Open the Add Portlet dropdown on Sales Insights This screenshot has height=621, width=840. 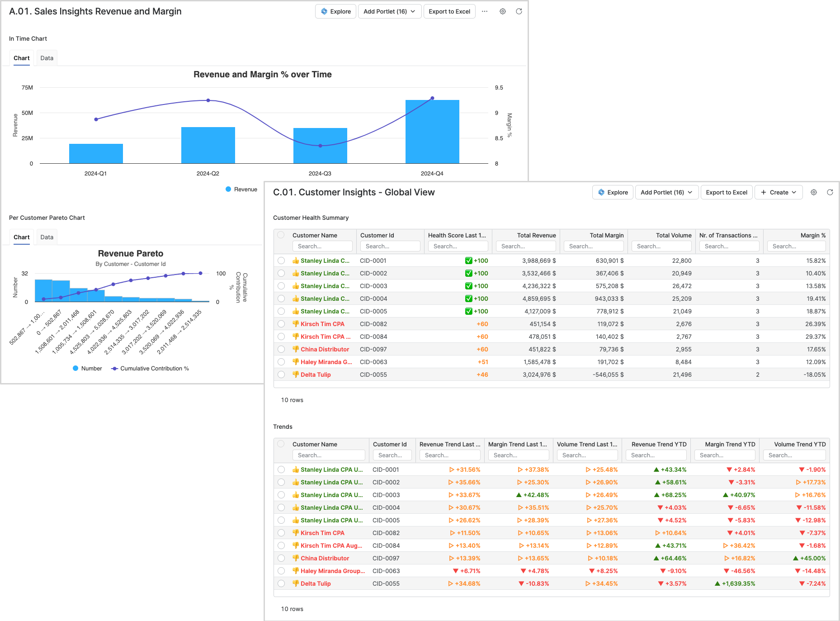pos(389,11)
